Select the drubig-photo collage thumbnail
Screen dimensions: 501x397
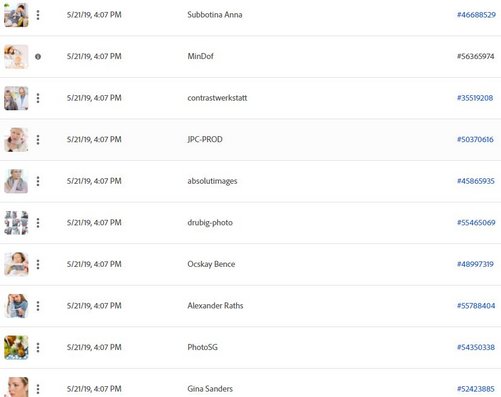pos(16,223)
